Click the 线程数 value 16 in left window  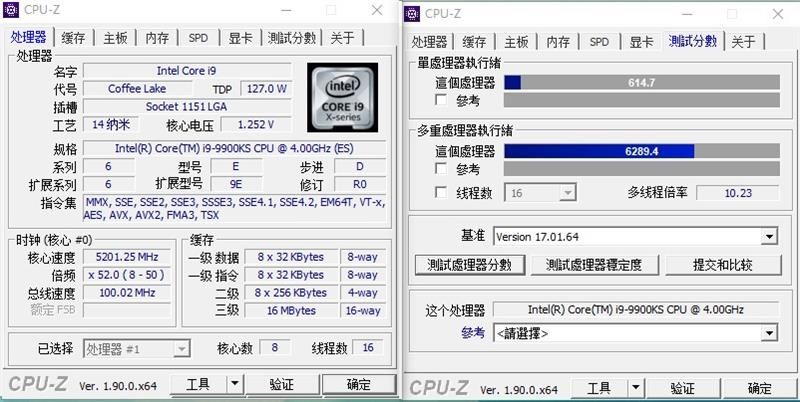368,348
